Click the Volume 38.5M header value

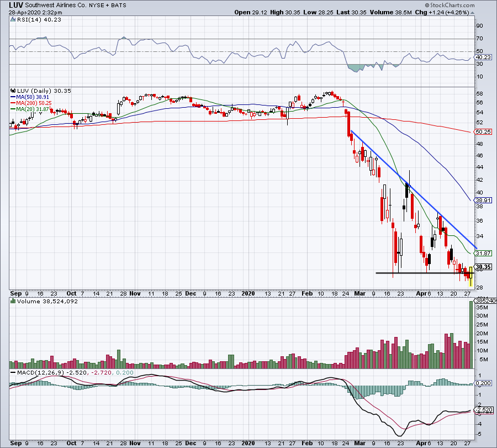coord(390,12)
